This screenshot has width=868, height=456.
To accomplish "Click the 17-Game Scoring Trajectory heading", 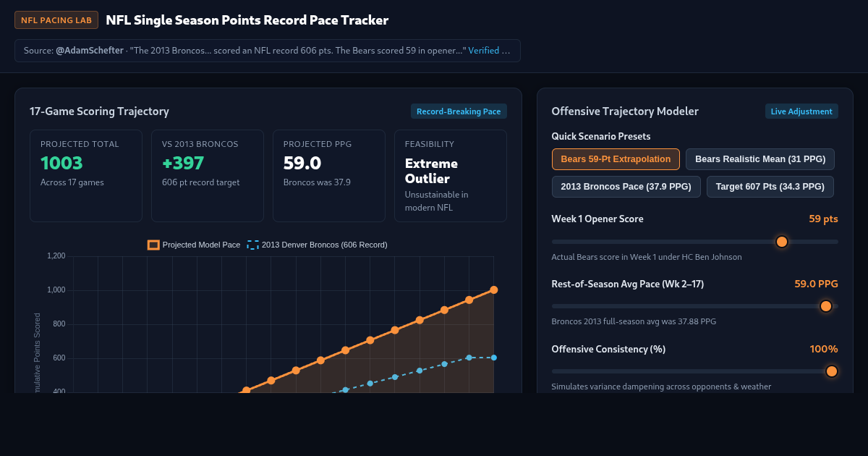I will click(x=99, y=111).
